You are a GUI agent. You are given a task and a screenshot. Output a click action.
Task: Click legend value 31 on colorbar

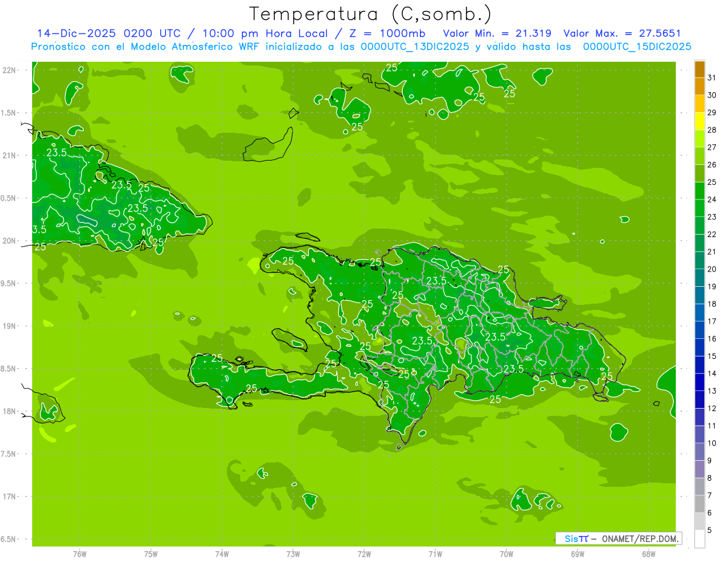(712, 78)
